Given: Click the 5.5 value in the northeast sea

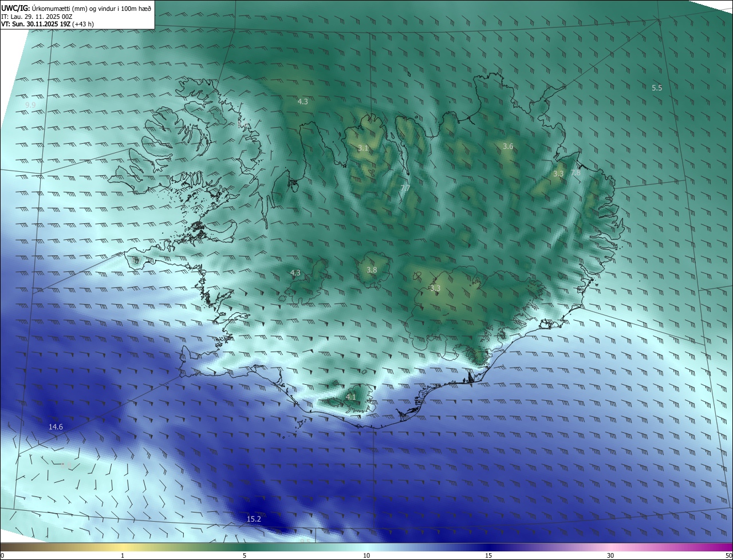Looking at the screenshot, I should (x=657, y=88).
